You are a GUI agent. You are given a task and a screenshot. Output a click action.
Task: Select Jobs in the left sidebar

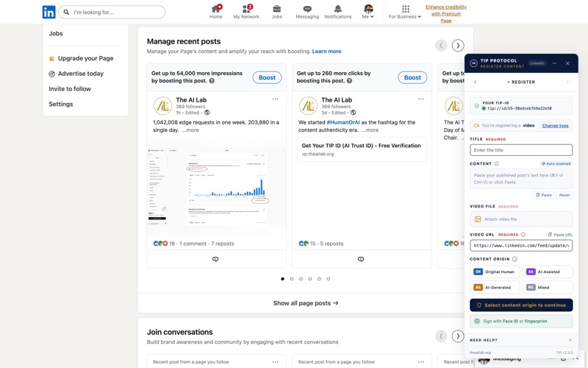click(56, 33)
